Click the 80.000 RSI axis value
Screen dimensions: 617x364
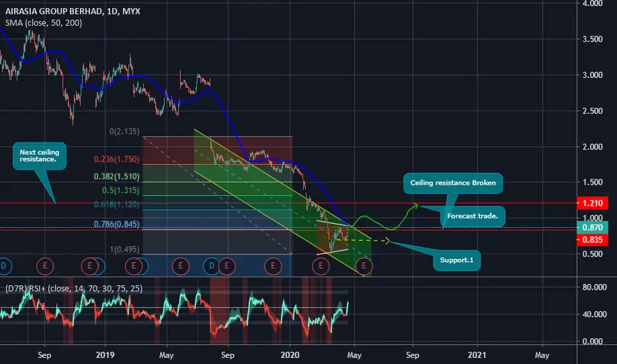tap(594, 287)
